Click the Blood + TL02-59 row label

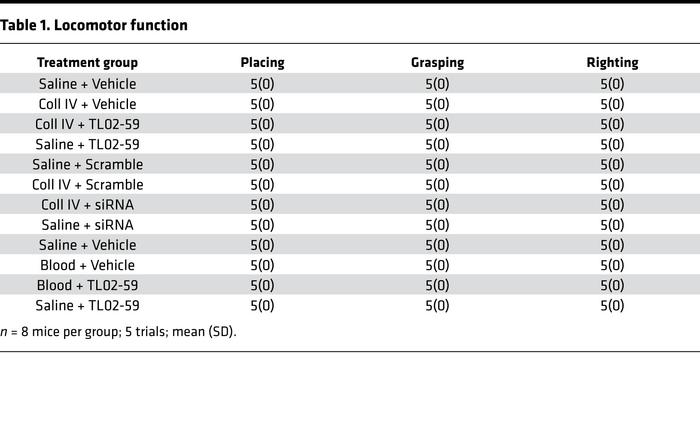click(87, 285)
